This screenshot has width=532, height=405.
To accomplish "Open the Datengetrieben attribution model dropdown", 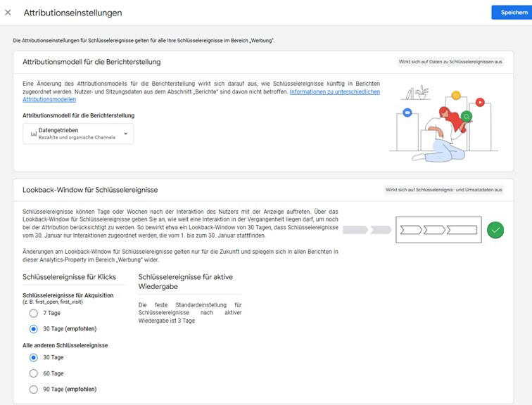I will (x=78, y=134).
